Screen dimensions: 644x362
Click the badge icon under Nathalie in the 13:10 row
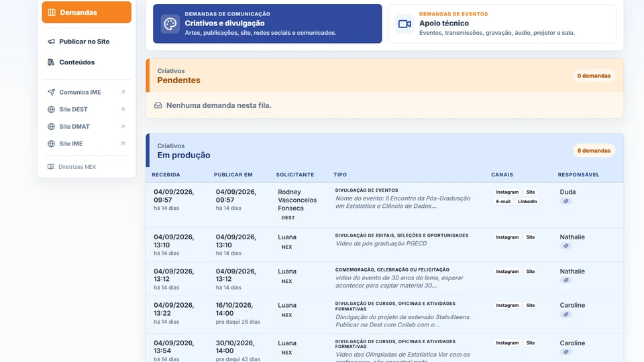(x=566, y=246)
